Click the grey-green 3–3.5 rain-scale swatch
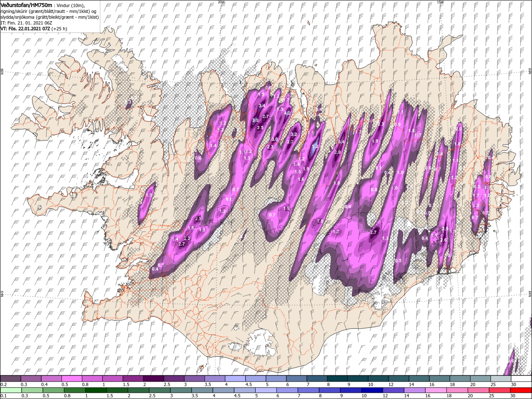Screen dimensions: 532x399 click(x=181, y=390)
